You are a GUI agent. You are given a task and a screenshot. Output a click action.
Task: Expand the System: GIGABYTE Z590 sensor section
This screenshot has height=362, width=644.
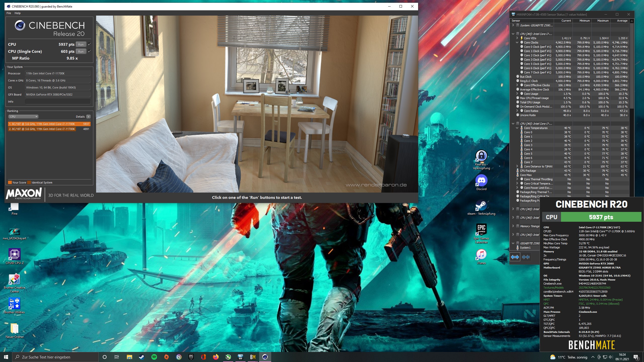[x=513, y=25]
